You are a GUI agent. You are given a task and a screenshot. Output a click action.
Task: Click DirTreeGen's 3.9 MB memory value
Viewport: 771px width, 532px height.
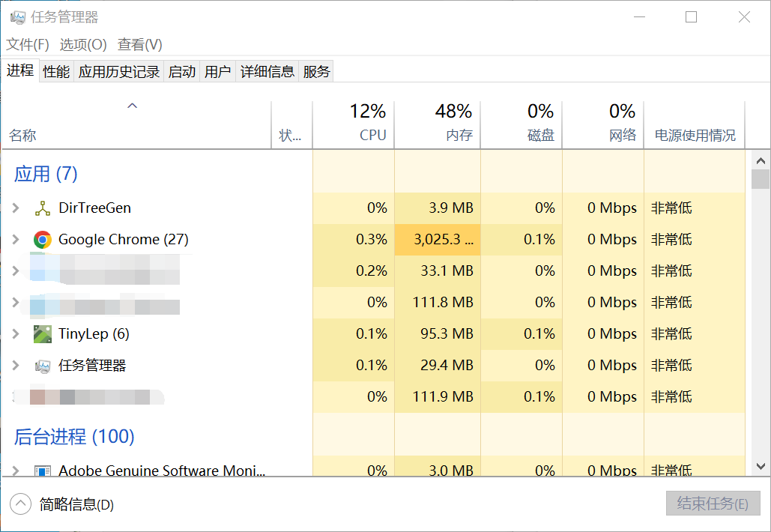click(451, 208)
